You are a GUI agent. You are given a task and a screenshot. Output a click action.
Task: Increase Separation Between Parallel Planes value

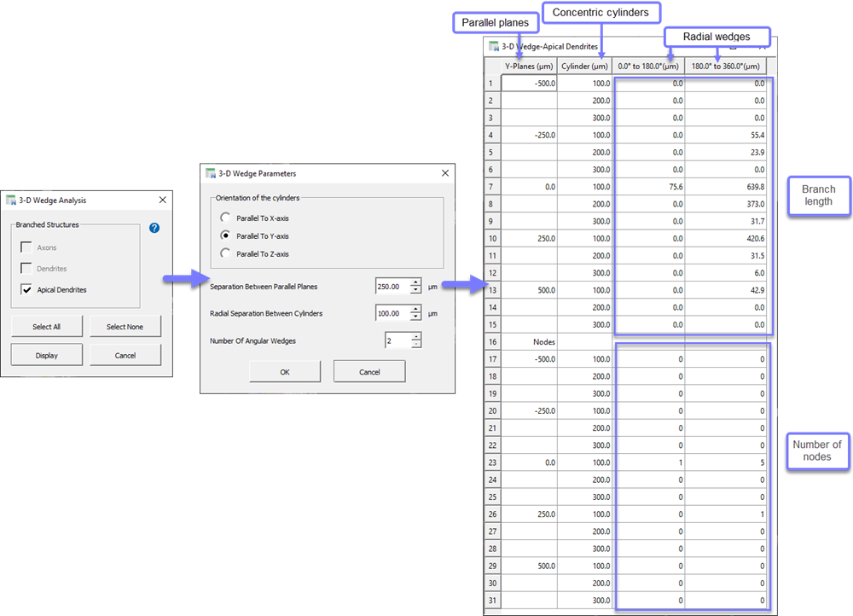(x=415, y=282)
